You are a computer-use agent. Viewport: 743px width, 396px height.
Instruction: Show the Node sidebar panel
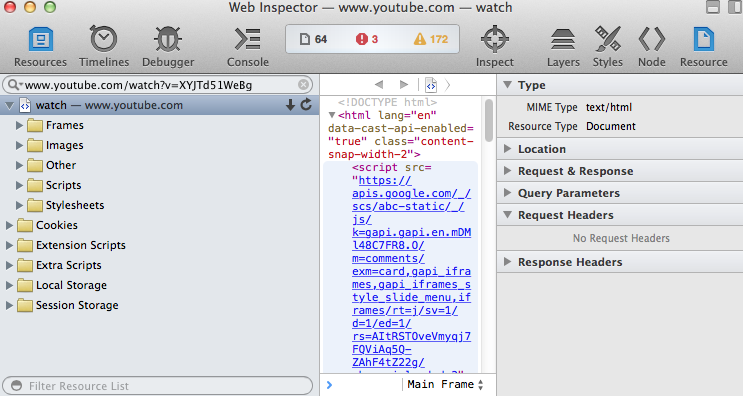(x=652, y=47)
